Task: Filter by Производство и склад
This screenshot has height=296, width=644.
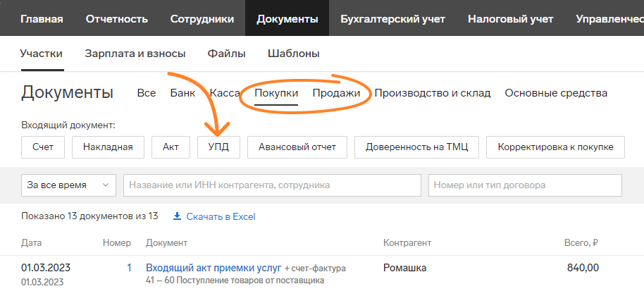Action: click(x=433, y=93)
